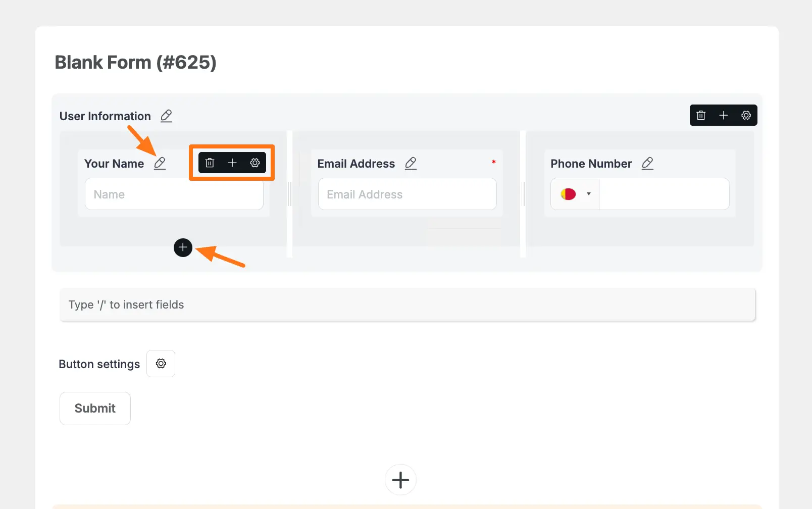Edit the Phone Number label pencil
Screen dimensions: 812x509
[647, 164]
